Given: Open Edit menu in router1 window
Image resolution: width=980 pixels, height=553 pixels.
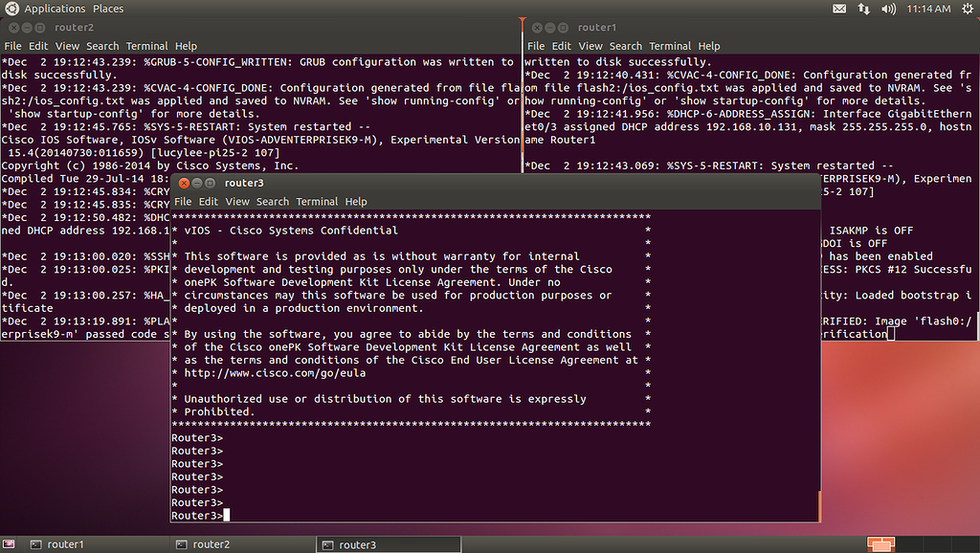Looking at the screenshot, I should tap(561, 46).
